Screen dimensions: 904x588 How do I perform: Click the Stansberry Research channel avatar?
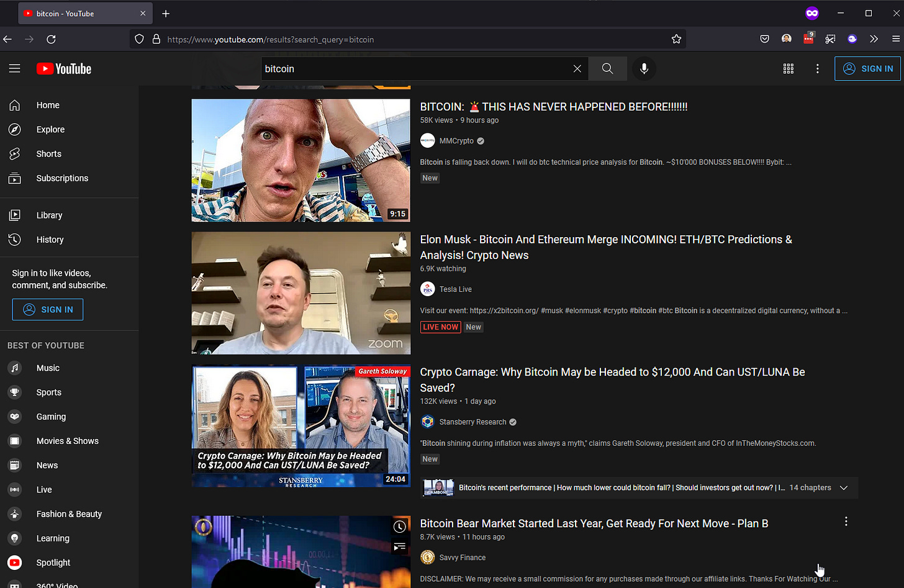(428, 422)
